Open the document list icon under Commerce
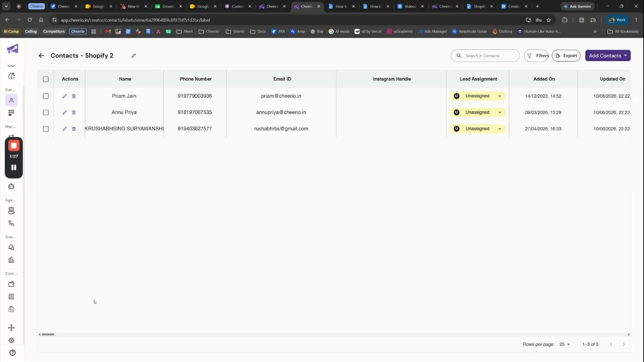This screenshot has width=644, height=362. [x=11, y=297]
